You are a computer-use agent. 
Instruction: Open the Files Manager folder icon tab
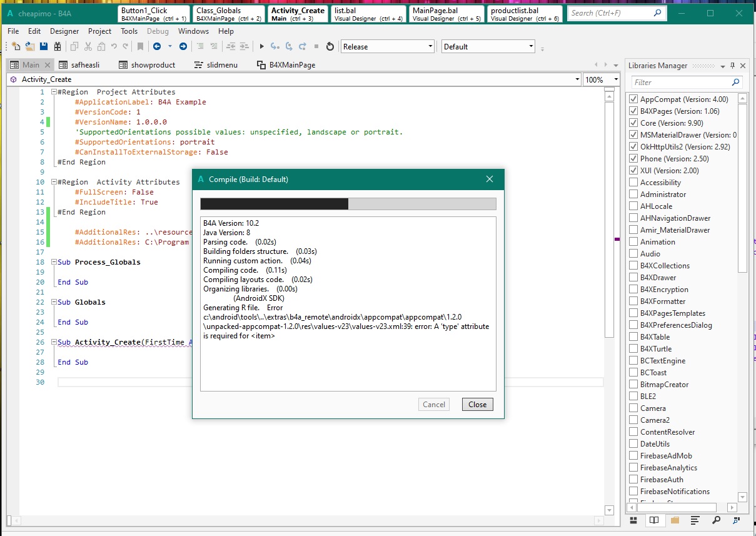(675, 520)
